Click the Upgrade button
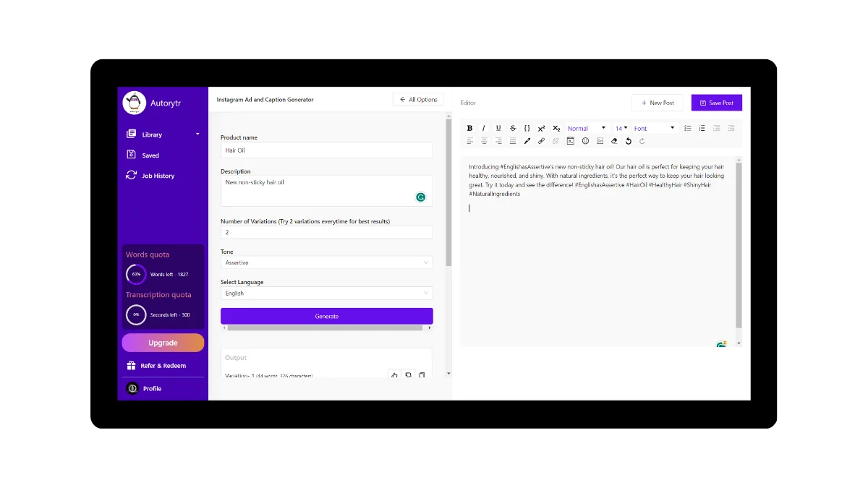Screen dimensions: 868x488 point(163,343)
